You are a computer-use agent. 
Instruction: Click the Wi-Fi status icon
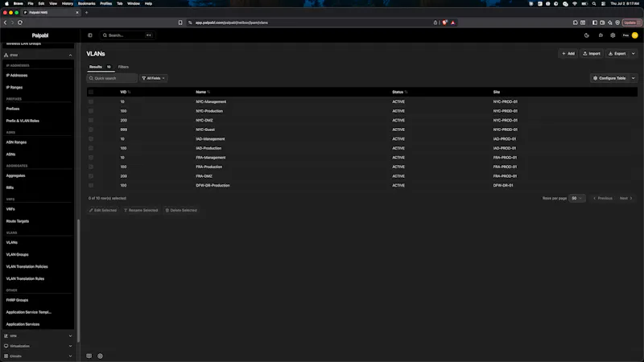[x=575, y=4]
